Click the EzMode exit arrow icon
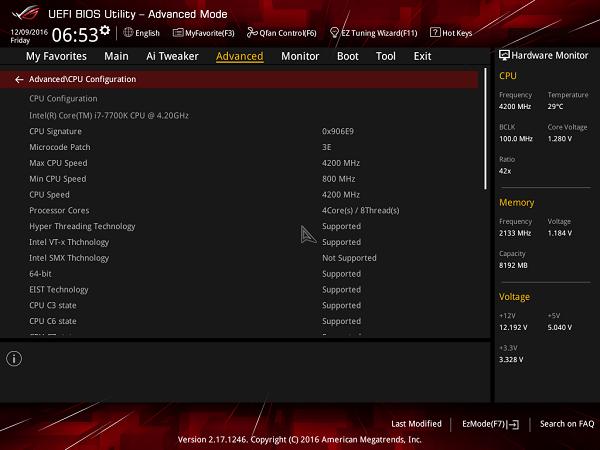 [x=513, y=424]
